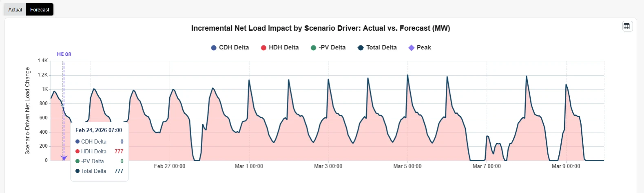
Task: Switch to the Actual tab
Action: (15, 9)
